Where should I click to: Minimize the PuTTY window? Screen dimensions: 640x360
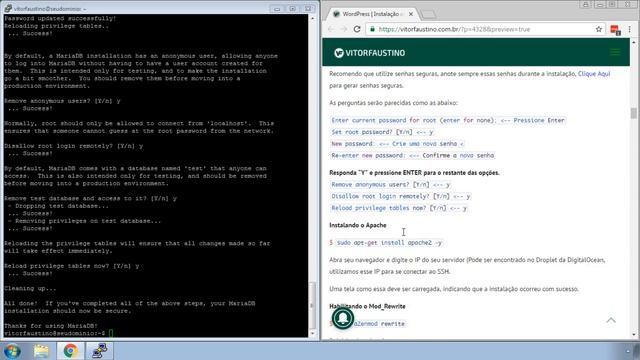[x=277, y=9]
